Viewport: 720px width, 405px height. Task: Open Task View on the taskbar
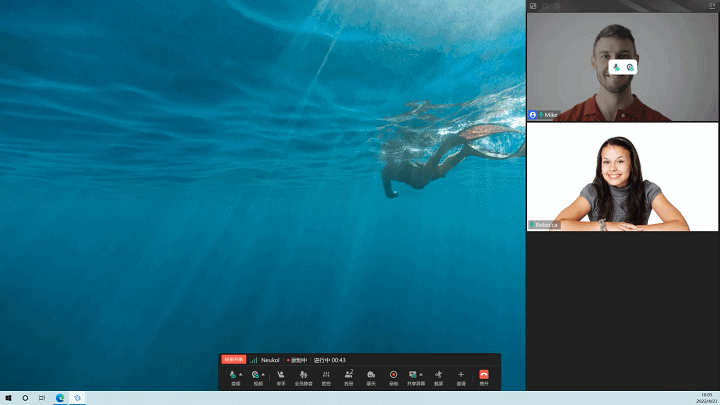(x=42, y=398)
